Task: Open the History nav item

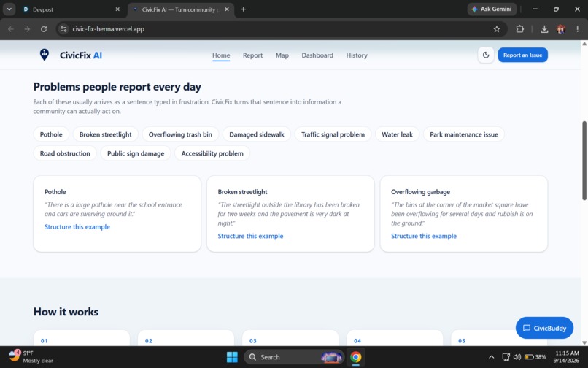Action: 357,55
